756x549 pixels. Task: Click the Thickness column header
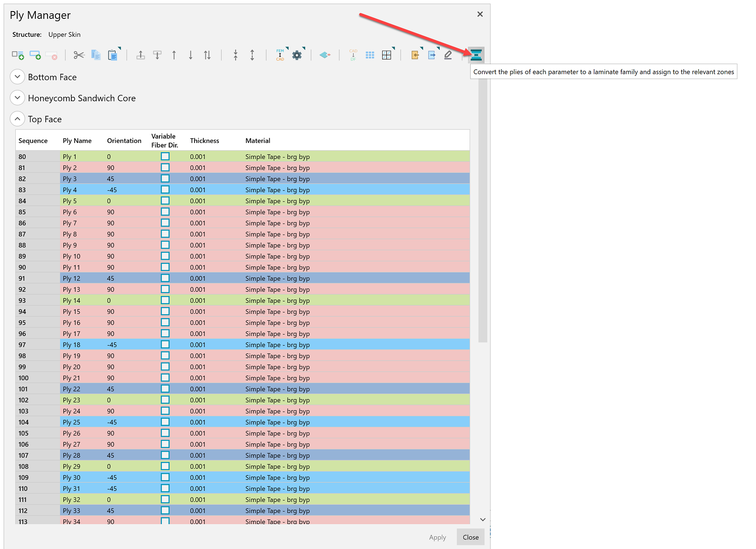[205, 141]
